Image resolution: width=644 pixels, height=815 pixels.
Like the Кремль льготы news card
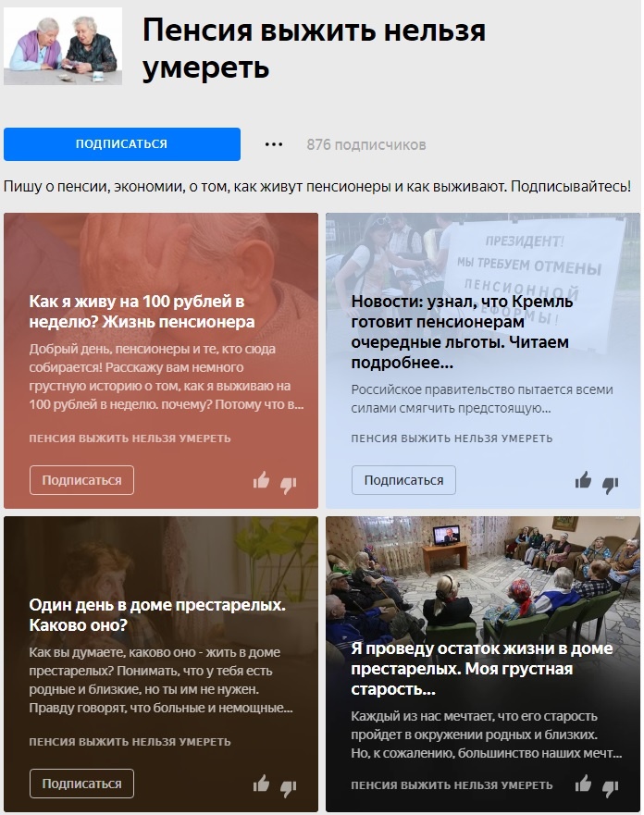(x=583, y=481)
